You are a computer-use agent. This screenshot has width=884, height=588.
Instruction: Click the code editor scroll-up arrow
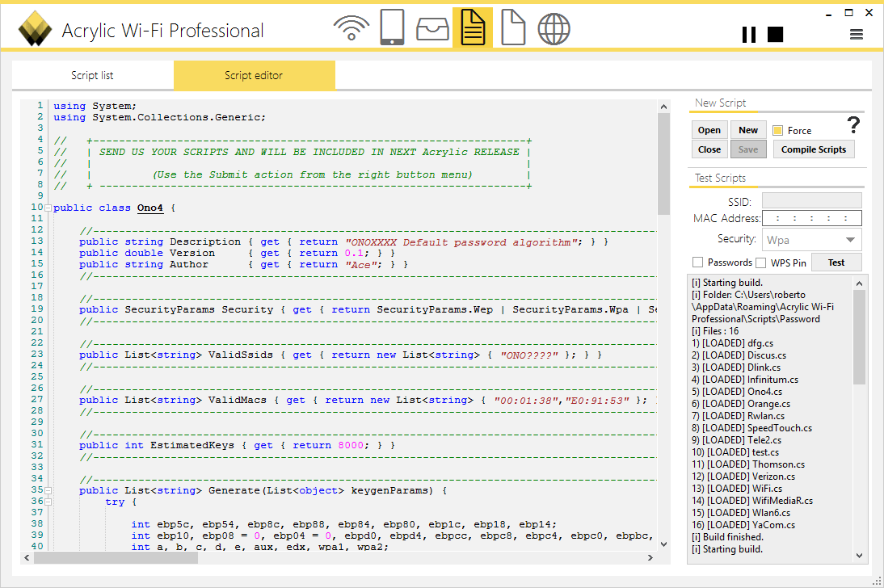pyautogui.click(x=663, y=107)
